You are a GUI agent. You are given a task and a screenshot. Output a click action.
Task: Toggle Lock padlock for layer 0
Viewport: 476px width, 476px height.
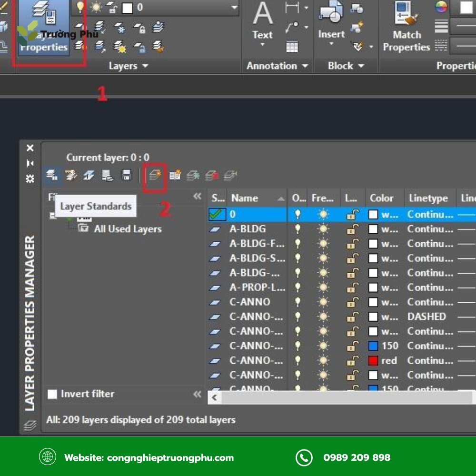click(352, 214)
